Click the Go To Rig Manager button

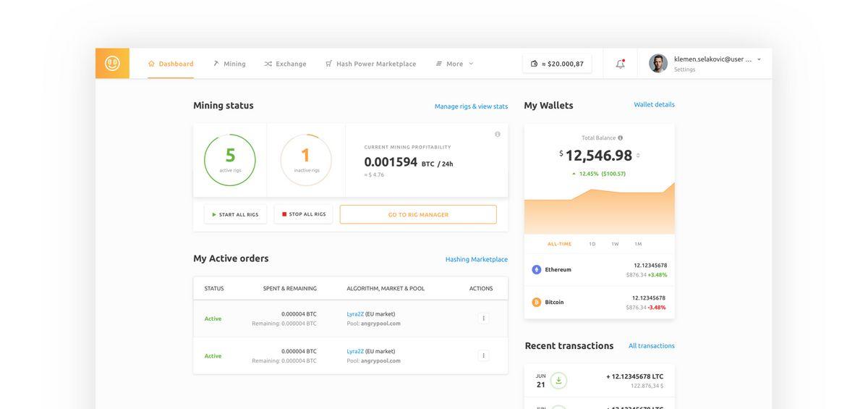(x=418, y=214)
